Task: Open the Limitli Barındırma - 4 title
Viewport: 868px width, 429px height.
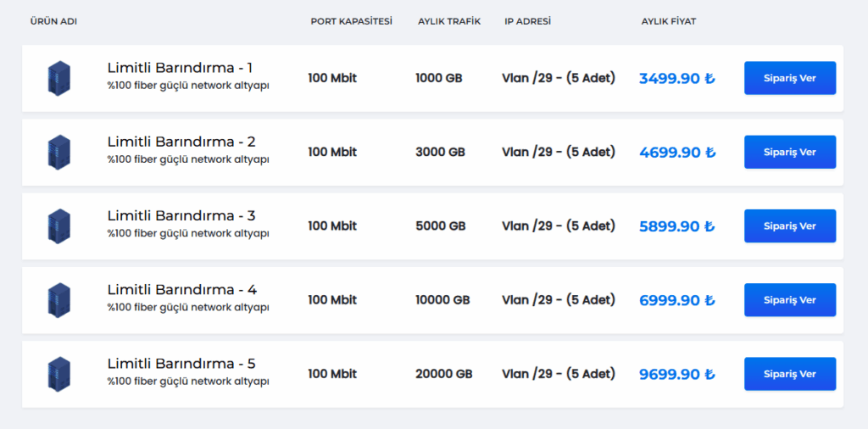Action: (181, 290)
